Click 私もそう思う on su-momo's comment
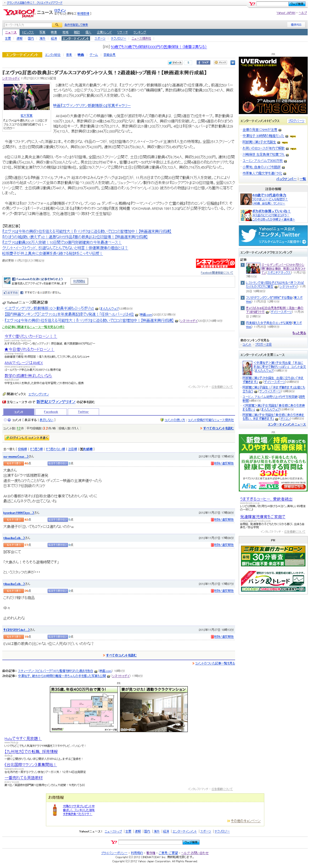The width and height of the screenshot is (310, 868). point(14,463)
